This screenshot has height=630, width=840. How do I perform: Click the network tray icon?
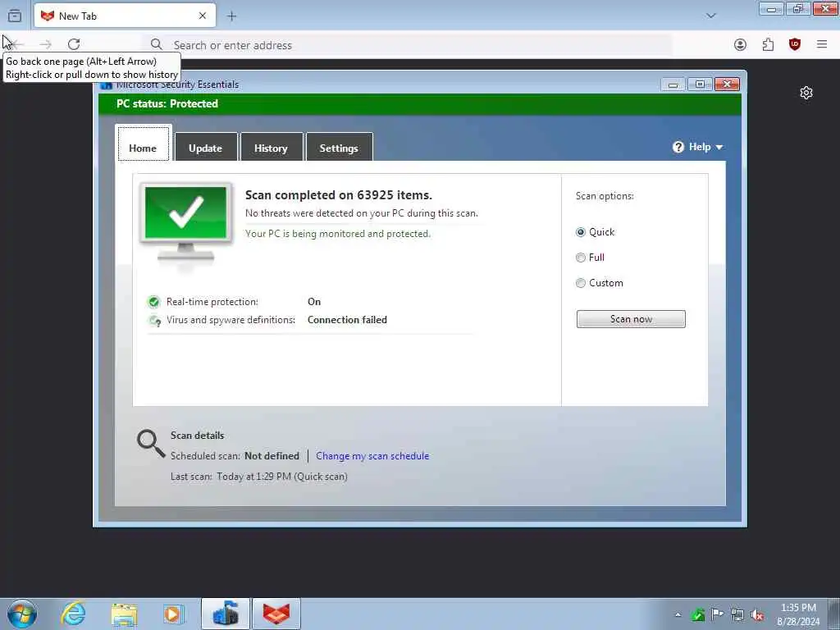737,615
